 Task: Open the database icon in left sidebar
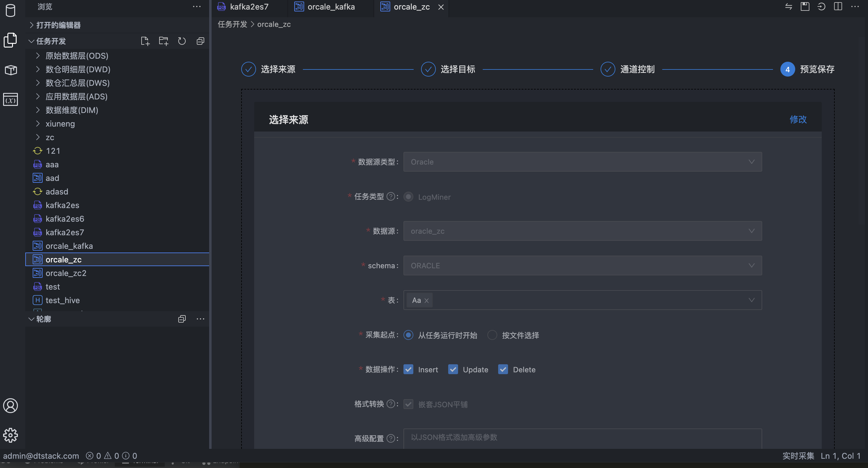pos(10,11)
